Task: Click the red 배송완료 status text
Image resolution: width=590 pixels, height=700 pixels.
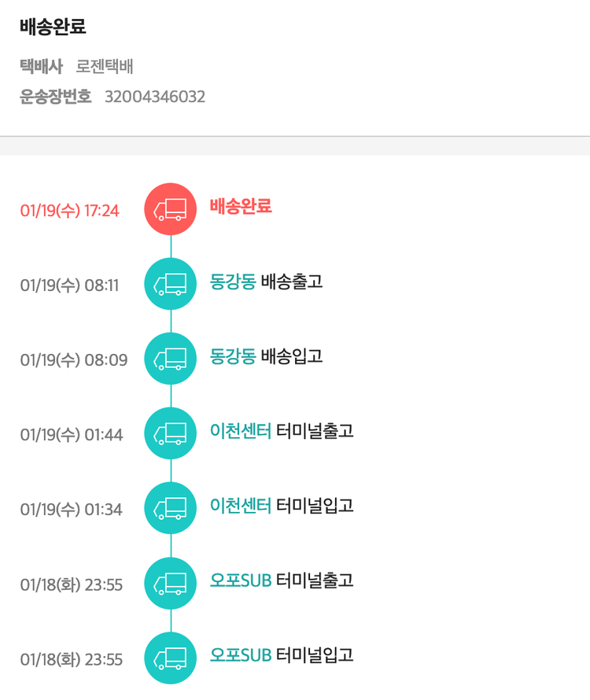Action: [241, 207]
